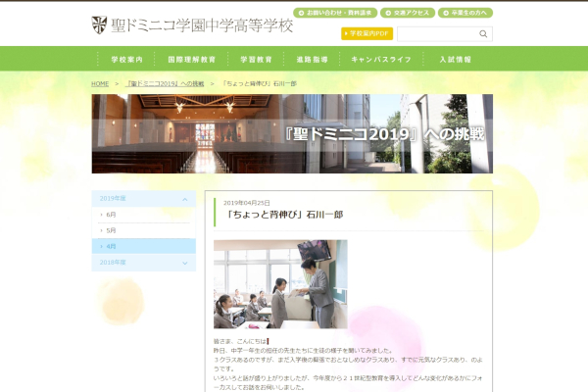Click the search magnifier icon
588x392 pixels.
pos(483,33)
